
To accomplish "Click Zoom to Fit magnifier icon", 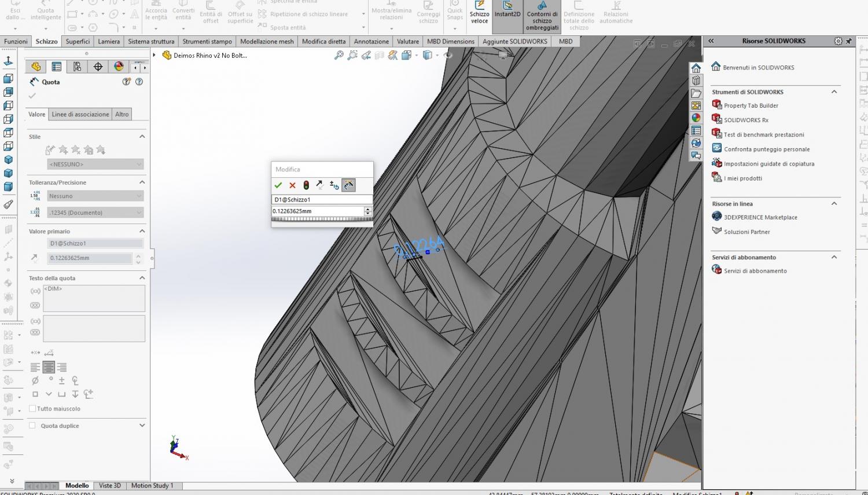I will click(x=339, y=55).
